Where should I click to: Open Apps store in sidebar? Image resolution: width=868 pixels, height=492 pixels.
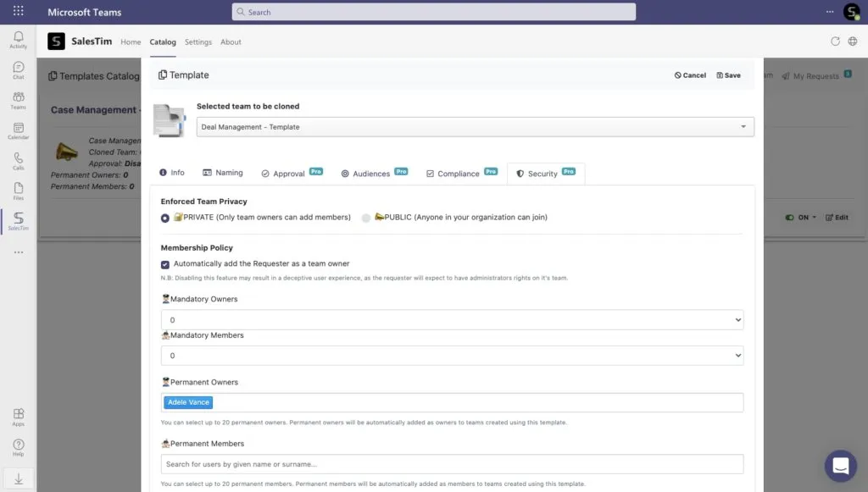tap(19, 417)
